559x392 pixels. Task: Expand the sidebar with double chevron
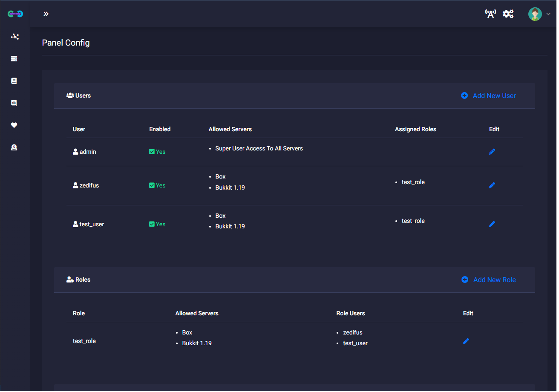coord(46,14)
